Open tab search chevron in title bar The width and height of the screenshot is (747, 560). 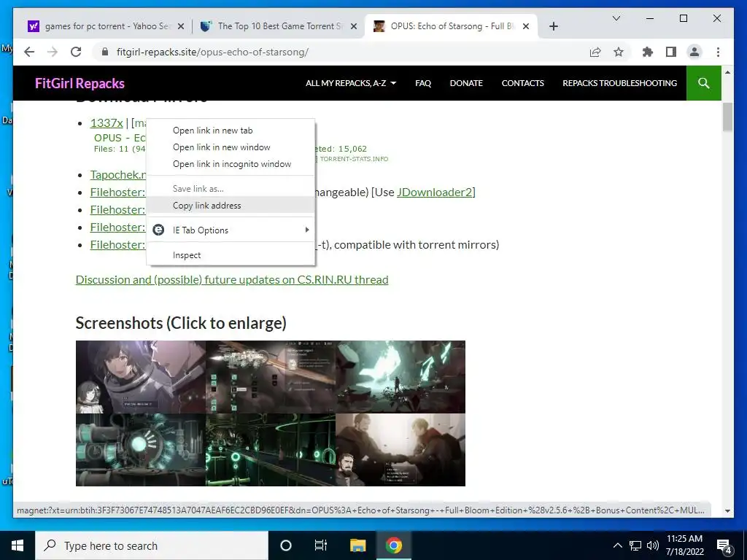tap(616, 18)
